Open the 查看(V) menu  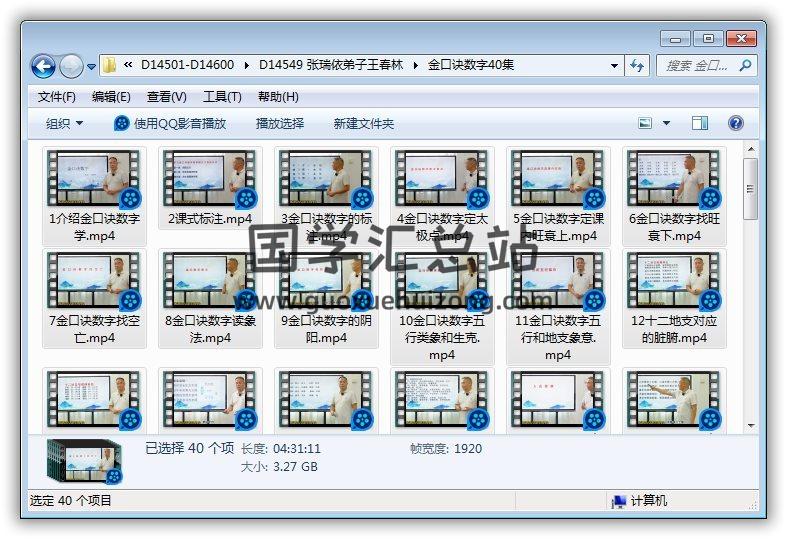pyautogui.click(x=167, y=97)
